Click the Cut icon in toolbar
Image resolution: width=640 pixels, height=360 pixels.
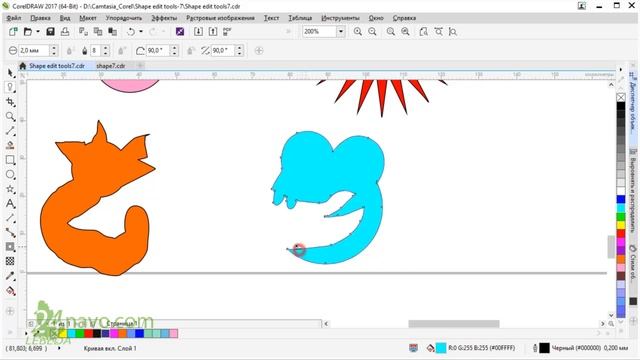pyautogui.click(x=83, y=31)
